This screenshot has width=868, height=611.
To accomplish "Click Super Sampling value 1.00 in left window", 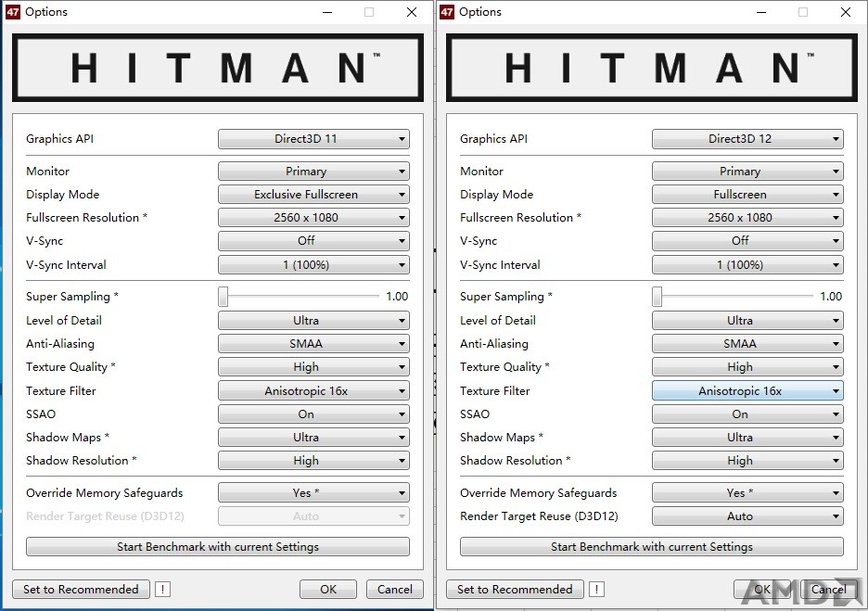I will click(x=397, y=297).
